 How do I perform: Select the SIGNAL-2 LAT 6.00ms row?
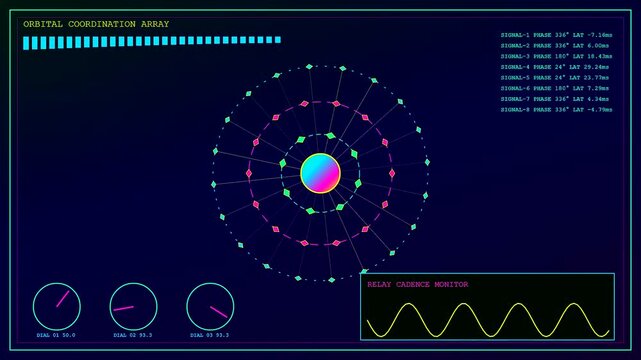coord(555,46)
